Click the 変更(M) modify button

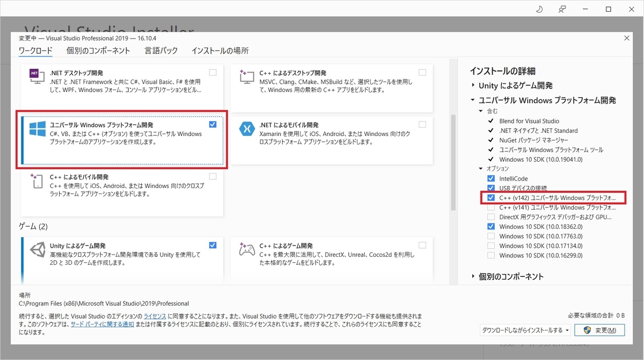click(x=599, y=330)
